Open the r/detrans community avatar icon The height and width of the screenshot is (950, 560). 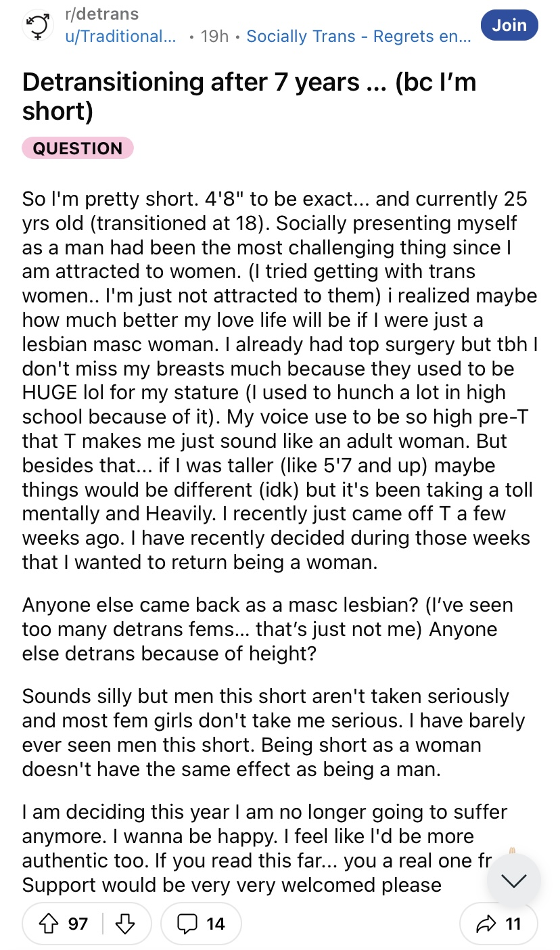click(x=38, y=26)
